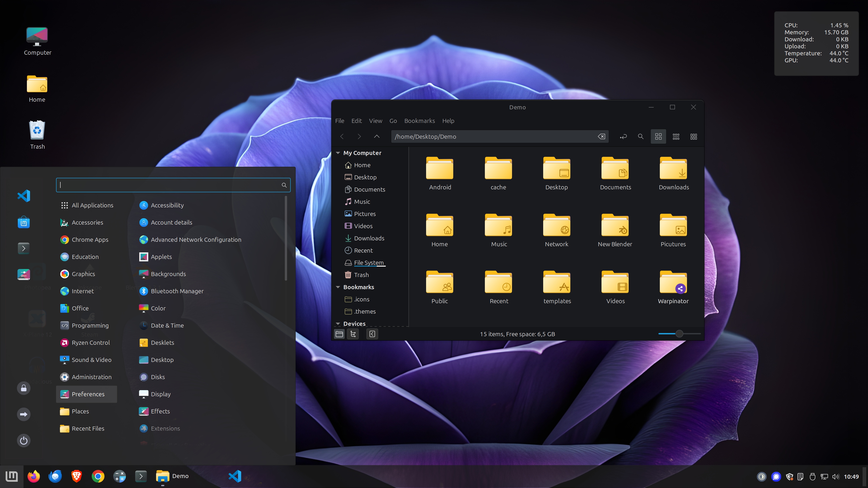This screenshot has height=488, width=868.
Task: Switch to list view in file manager
Action: click(x=676, y=136)
